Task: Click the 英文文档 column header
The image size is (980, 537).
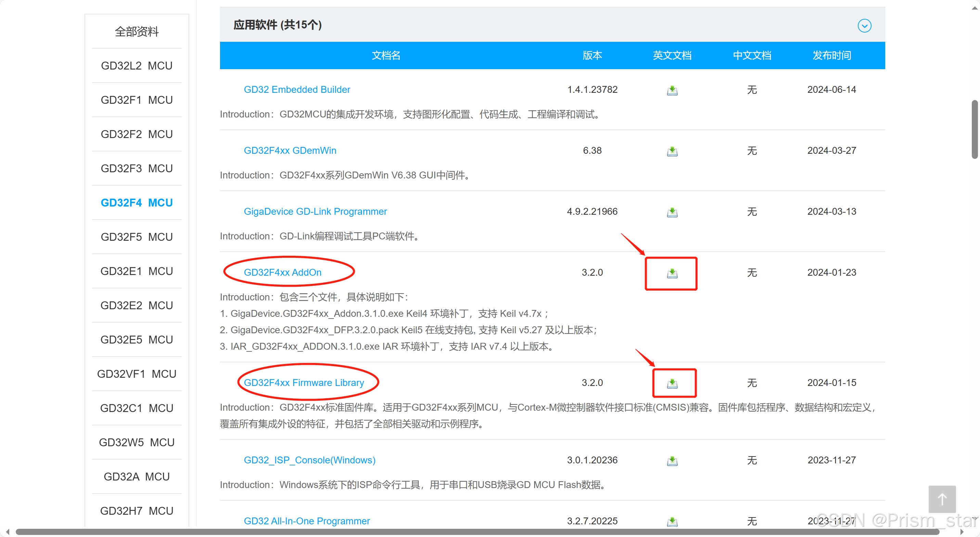Action: [672, 55]
